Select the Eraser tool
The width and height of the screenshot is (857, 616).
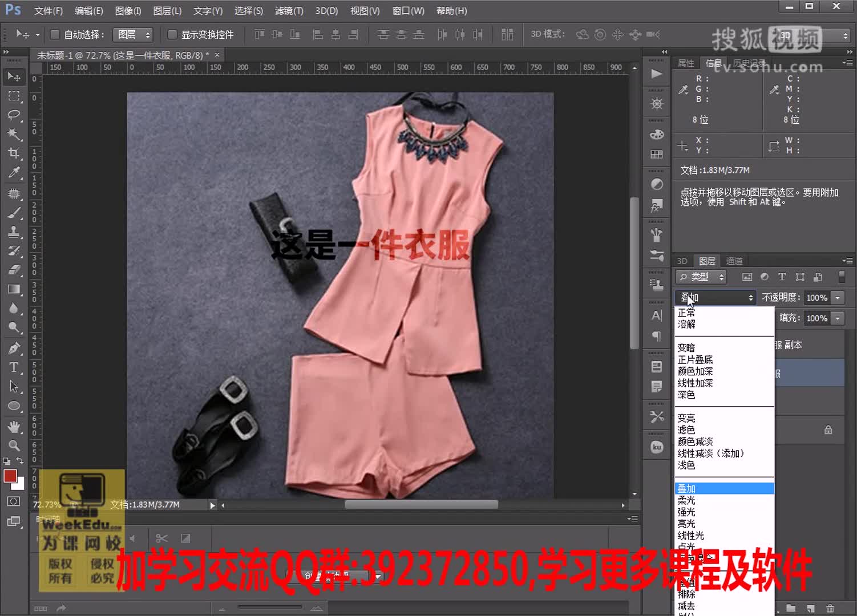click(x=14, y=270)
